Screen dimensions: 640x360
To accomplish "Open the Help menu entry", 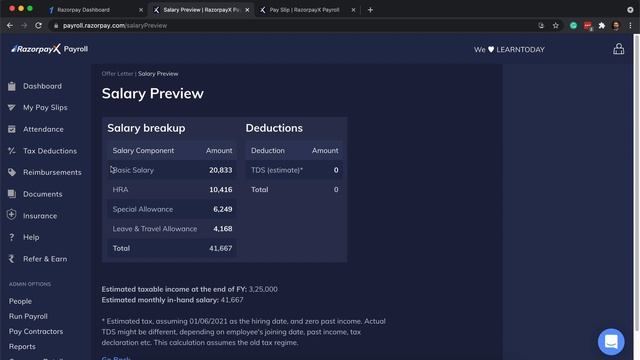I will (31, 237).
